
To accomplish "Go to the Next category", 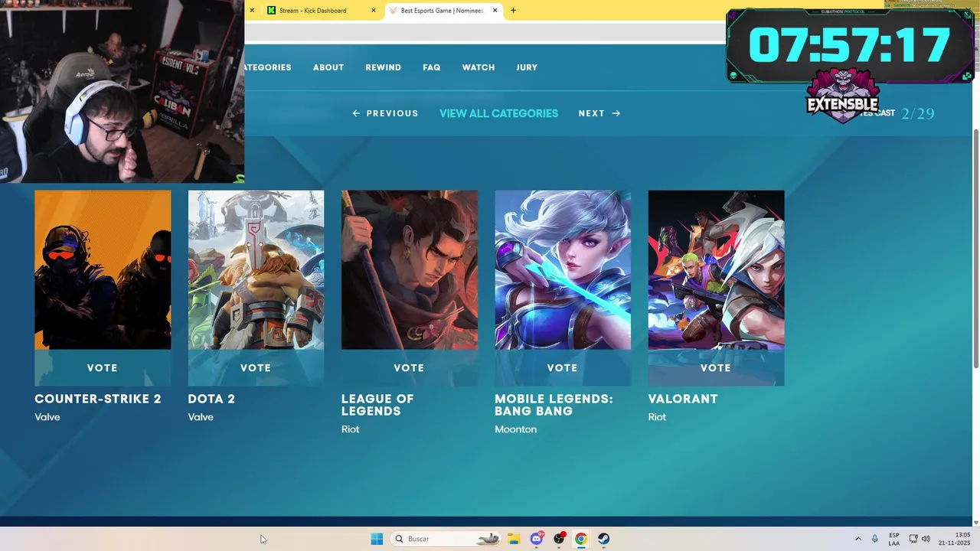I will click(599, 113).
